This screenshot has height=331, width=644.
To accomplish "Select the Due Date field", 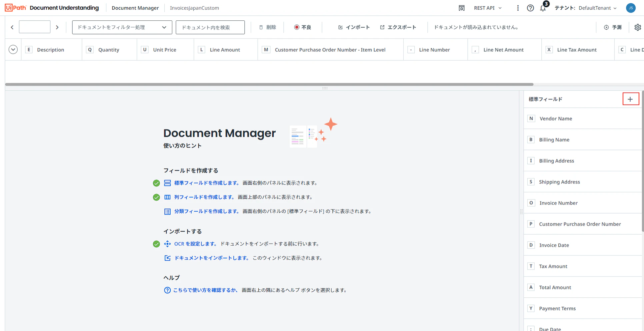I will [x=583, y=326].
